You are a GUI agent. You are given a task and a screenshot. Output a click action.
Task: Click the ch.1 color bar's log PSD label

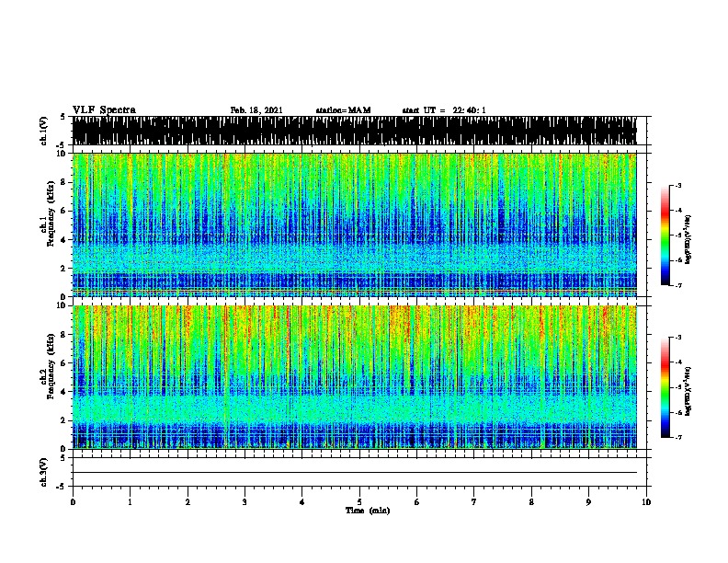point(688,240)
